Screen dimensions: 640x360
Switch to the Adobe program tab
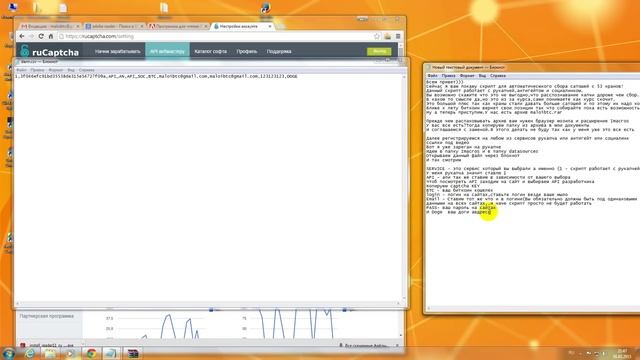click(x=178, y=26)
